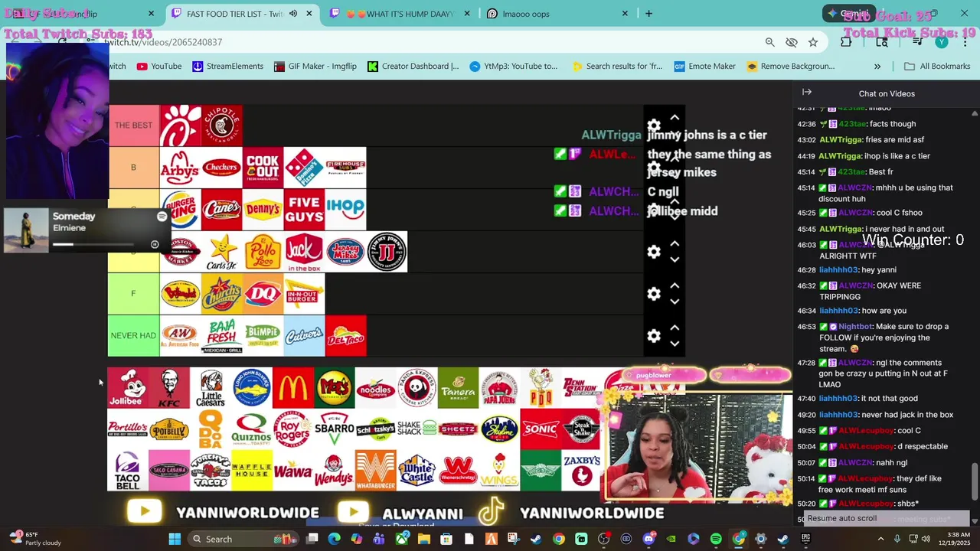Move the F tier row down
Viewport: 980px width, 551px height.
[x=675, y=302]
